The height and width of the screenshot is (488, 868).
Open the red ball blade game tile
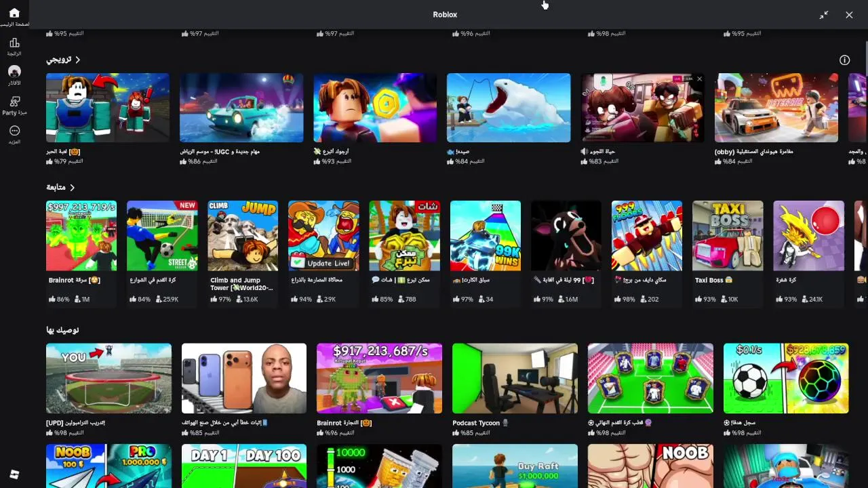click(x=808, y=236)
